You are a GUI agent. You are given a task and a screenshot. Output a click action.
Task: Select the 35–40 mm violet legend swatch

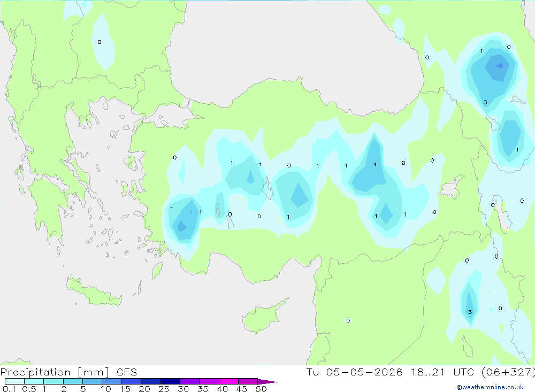(x=209, y=381)
